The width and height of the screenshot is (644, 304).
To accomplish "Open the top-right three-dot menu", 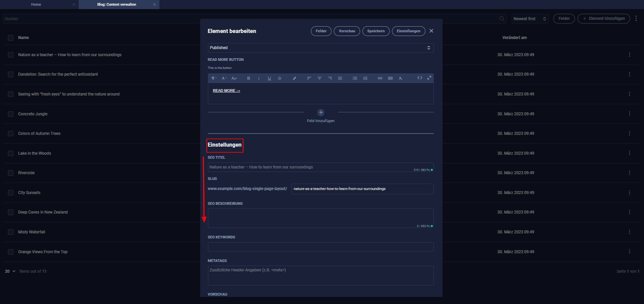I will pyautogui.click(x=636, y=18).
